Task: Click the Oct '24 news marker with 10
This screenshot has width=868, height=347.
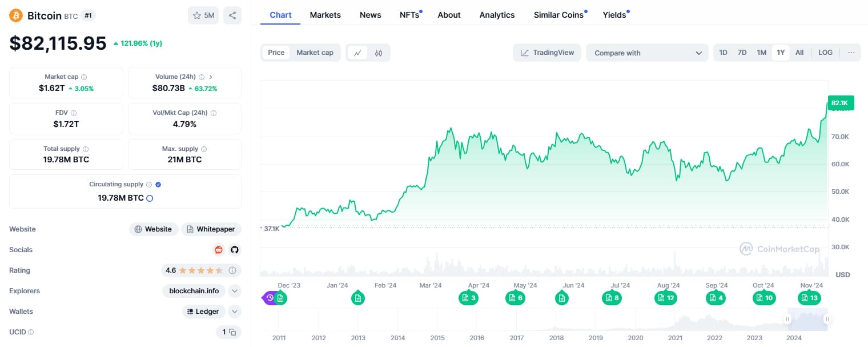Action: (x=764, y=298)
